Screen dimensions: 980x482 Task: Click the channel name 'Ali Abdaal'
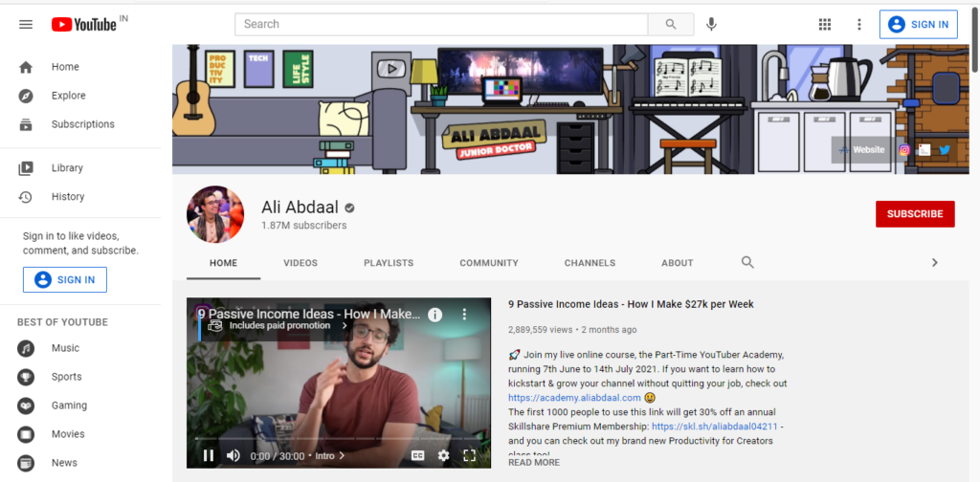(x=300, y=208)
